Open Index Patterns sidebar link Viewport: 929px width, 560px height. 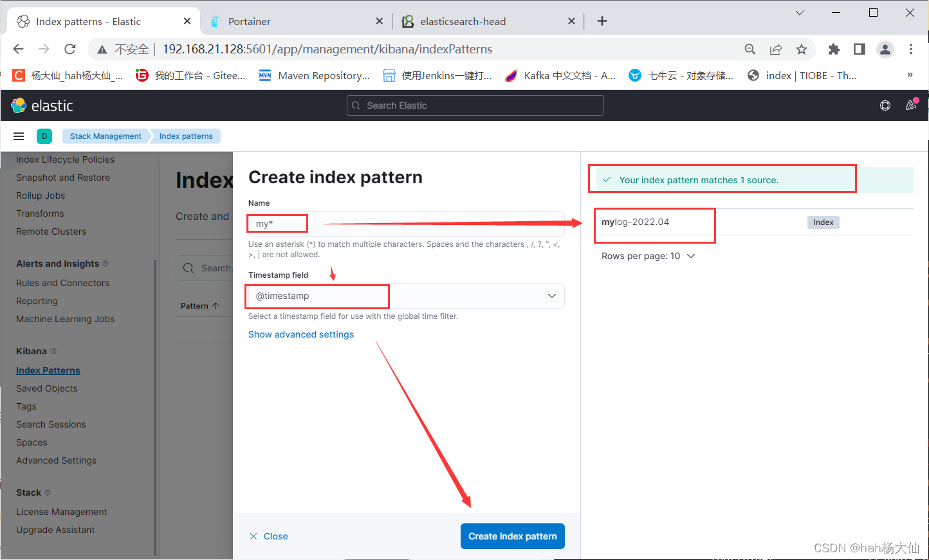pos(48,370)
